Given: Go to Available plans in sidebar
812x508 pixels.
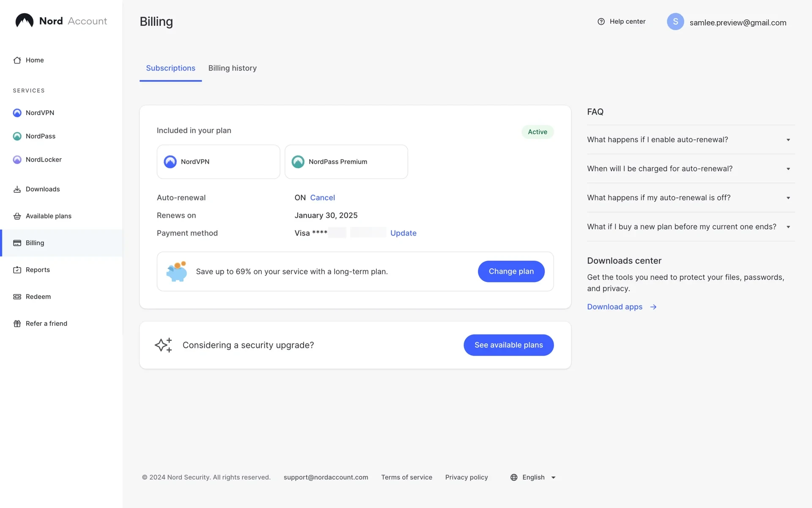Looking at the screenshot, I should click(49, 216).
